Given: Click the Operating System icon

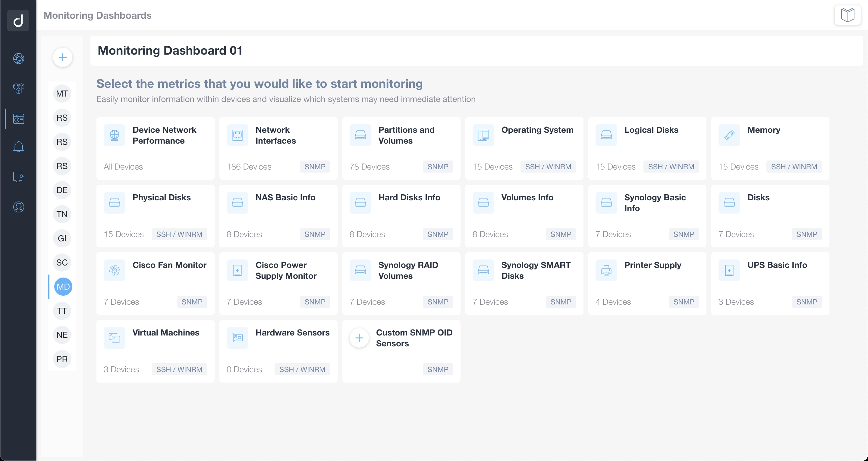Looking at the screenshot, I should [483, 135].
